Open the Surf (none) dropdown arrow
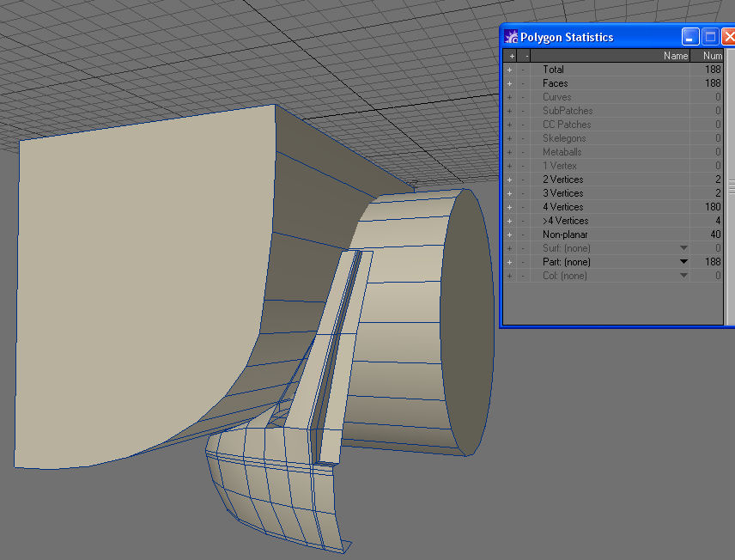The image size is (735, 560). point(683,248)
